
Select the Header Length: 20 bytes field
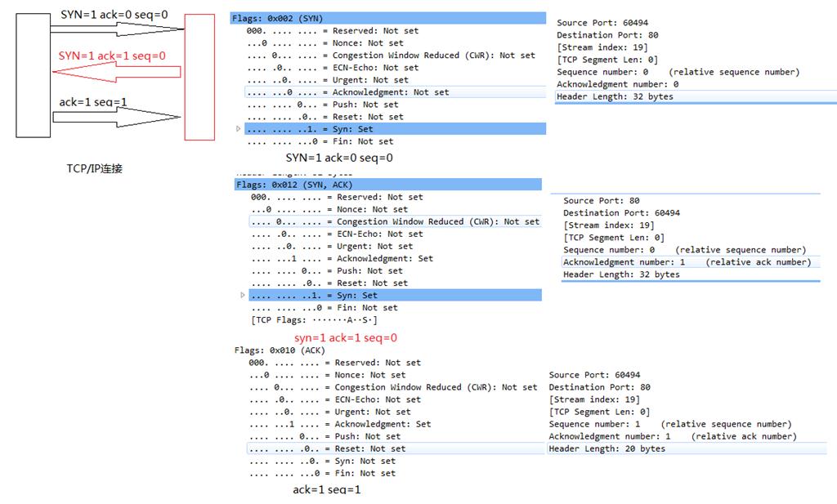(x=606, y=448)
